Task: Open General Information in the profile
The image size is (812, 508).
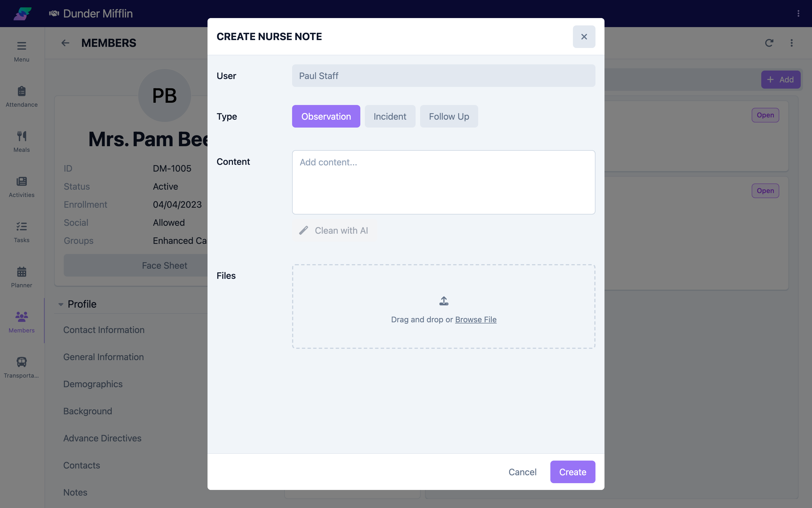Action: coord(103,357)
